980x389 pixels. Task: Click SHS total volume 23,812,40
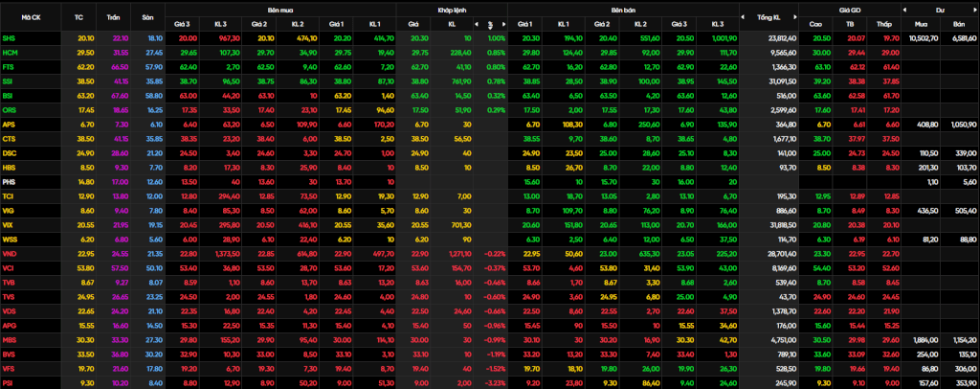783,38
